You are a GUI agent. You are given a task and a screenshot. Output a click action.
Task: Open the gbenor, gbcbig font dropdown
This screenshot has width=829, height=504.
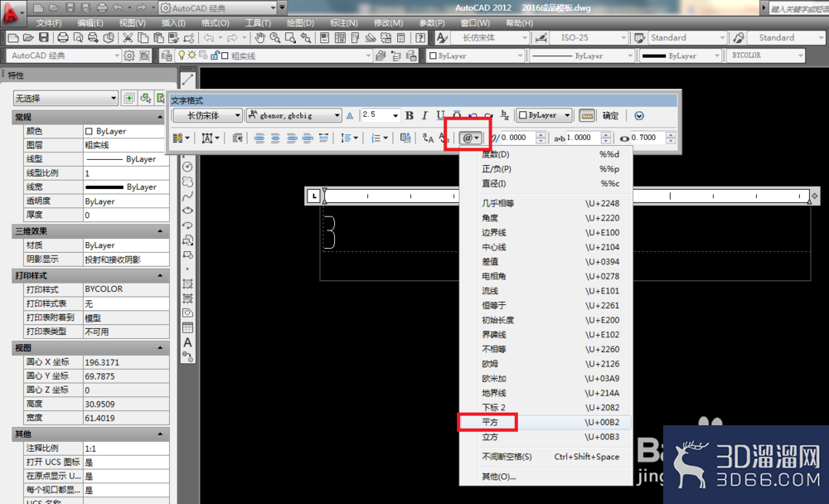(294, 115)
